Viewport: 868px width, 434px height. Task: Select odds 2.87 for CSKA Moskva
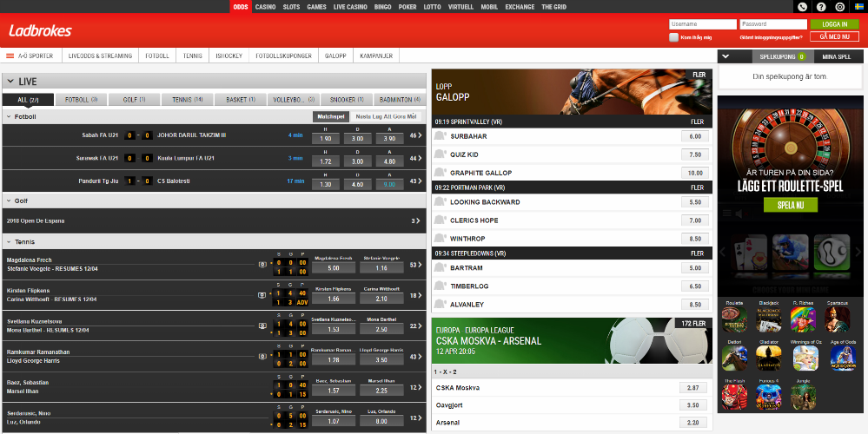[x=693, y=387]
